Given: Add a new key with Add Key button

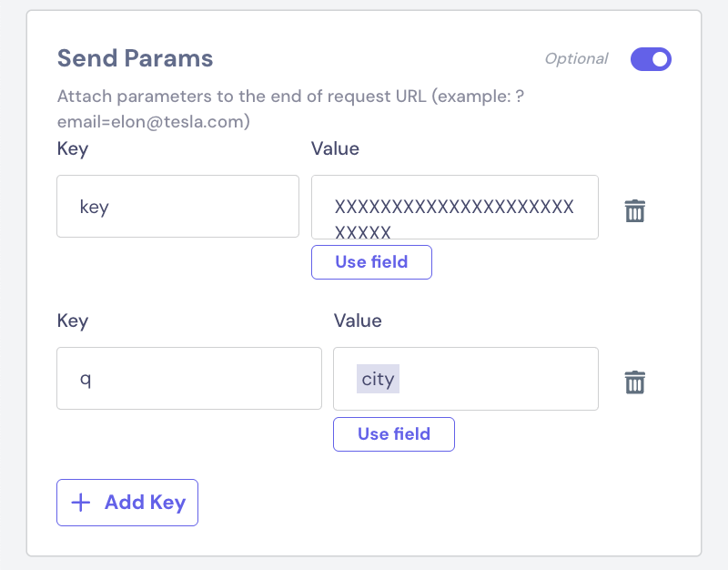Looking at the screenshot, I should point(127,503).
